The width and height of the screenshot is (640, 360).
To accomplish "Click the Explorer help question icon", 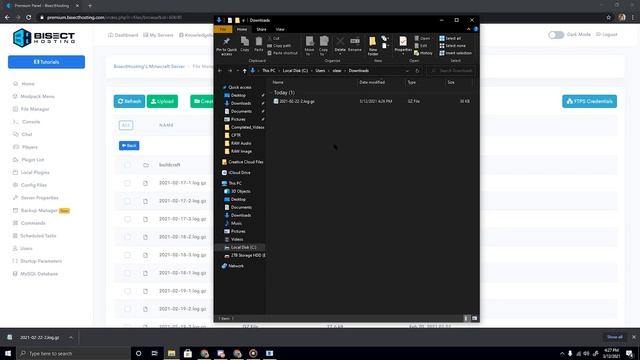I will click(476, 29).
